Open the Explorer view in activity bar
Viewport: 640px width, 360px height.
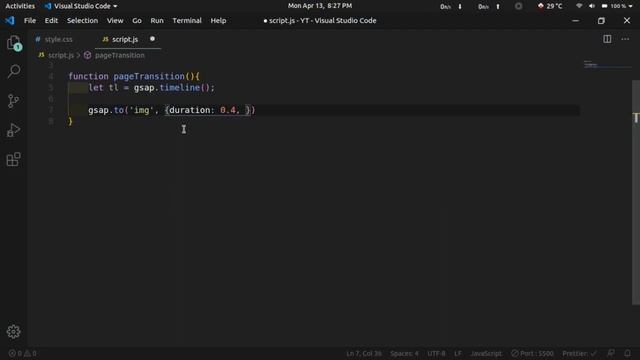coord(14,43)
